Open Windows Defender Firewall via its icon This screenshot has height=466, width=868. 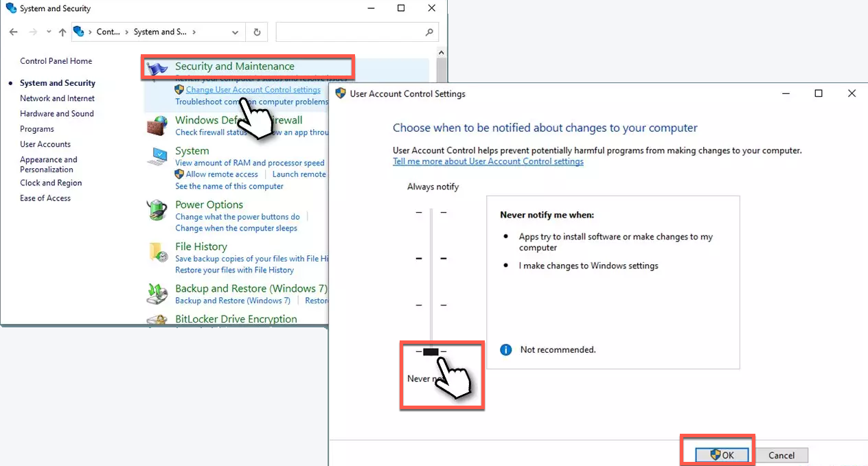tap(157, 126)
